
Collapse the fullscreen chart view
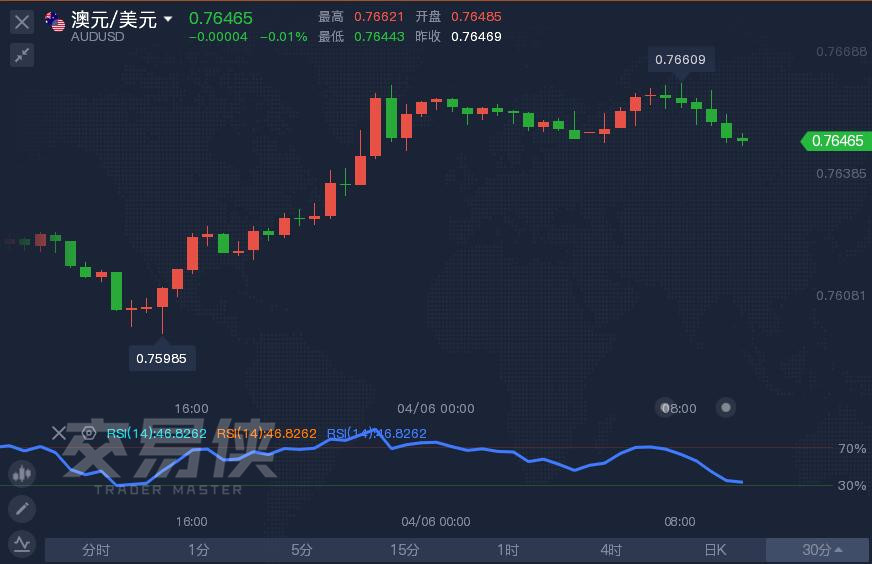coord(22,55)
